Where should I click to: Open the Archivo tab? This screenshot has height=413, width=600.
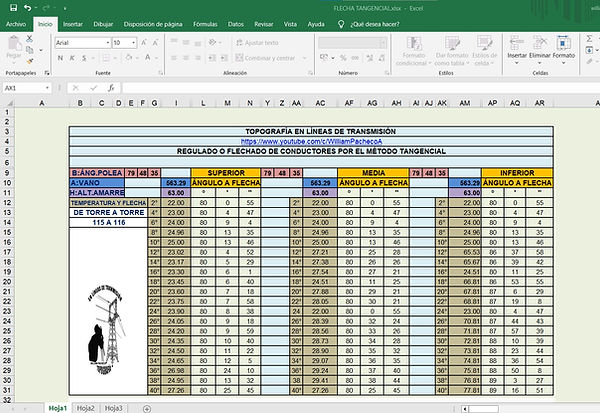click(16, 24)
